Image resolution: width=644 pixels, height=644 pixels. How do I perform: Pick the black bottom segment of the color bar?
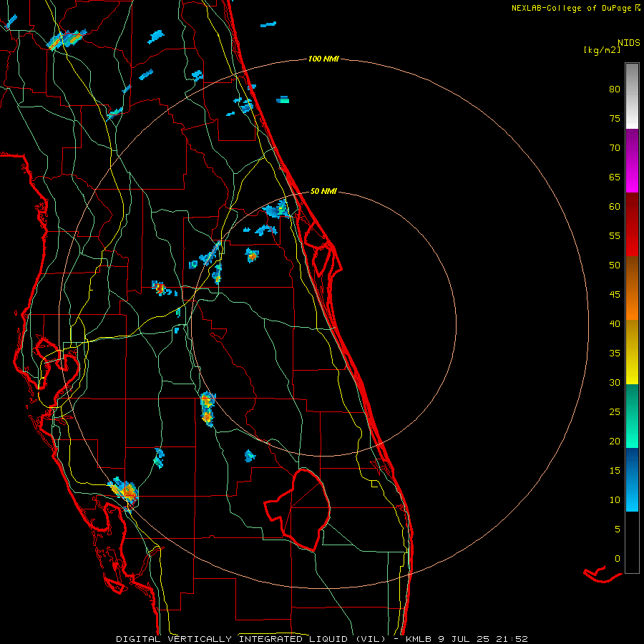tap(632, 542)
